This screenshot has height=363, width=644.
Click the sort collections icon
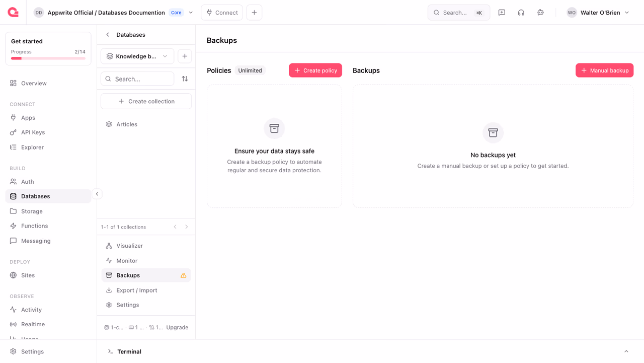pyautogui.click(x=185, y=79)
